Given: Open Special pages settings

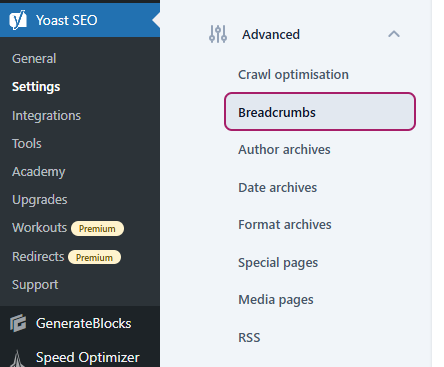Looking at the screenshot, I should pyautogui.click(x=278, y=263).
